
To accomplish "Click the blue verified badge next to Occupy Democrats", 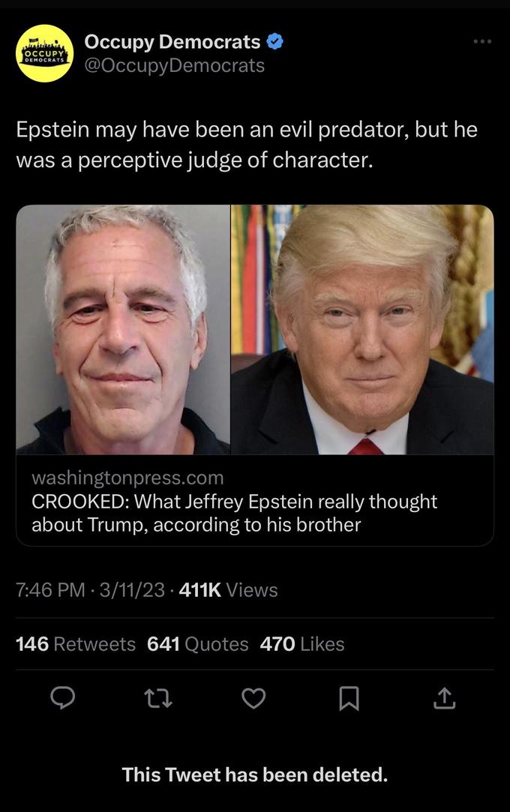I will (274, 42).
